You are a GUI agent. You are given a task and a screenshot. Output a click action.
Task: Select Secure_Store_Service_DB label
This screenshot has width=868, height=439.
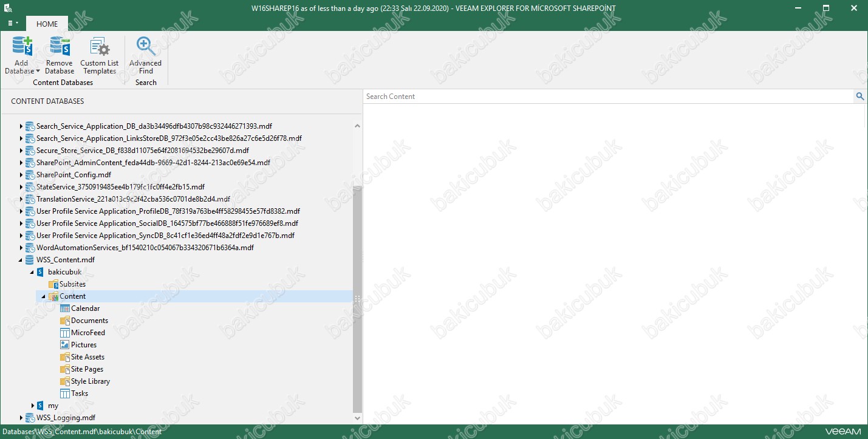143,151
